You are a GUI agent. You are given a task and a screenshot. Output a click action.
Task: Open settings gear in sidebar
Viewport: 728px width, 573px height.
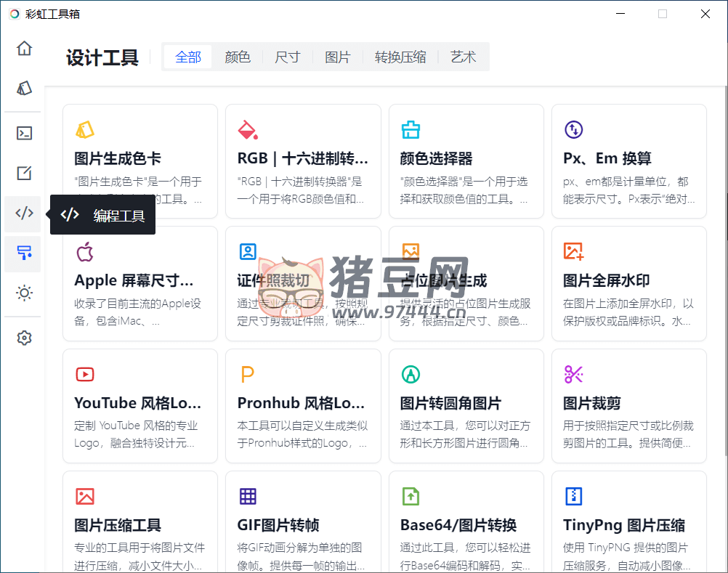pyautogui.click(x=25, y=338)
